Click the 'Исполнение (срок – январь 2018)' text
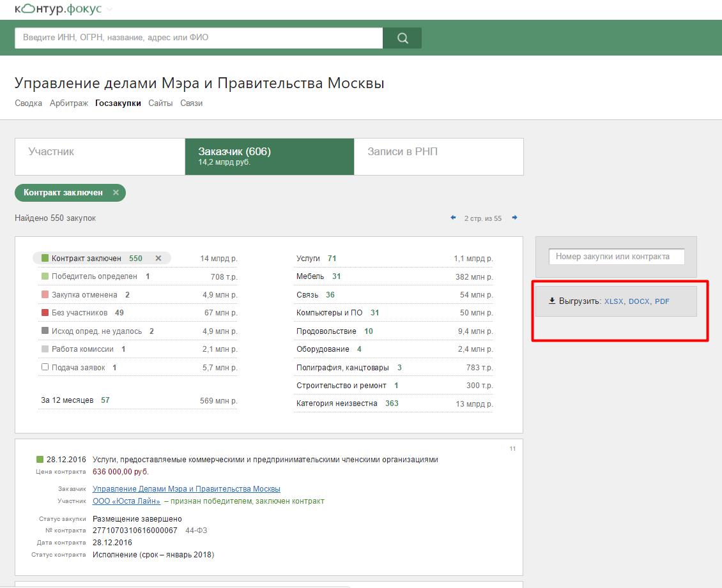The image size is (722, 588). (x=153, y=555)
